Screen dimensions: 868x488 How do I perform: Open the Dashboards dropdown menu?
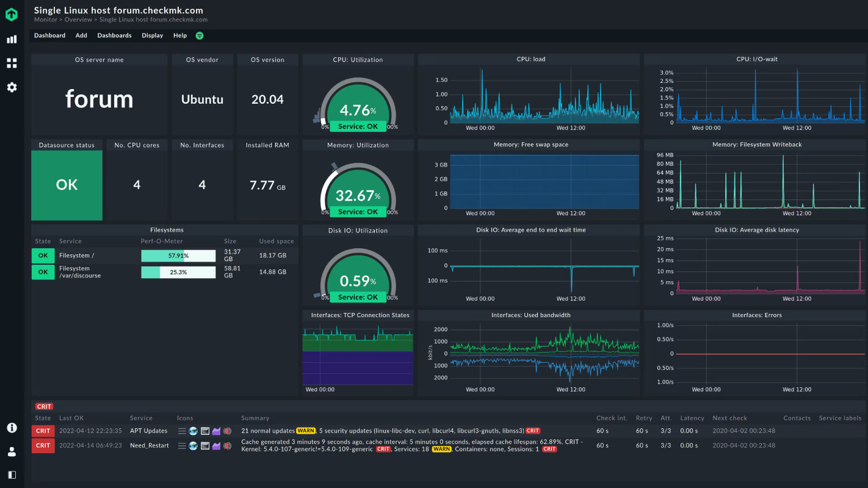click(x=114, y=35)
